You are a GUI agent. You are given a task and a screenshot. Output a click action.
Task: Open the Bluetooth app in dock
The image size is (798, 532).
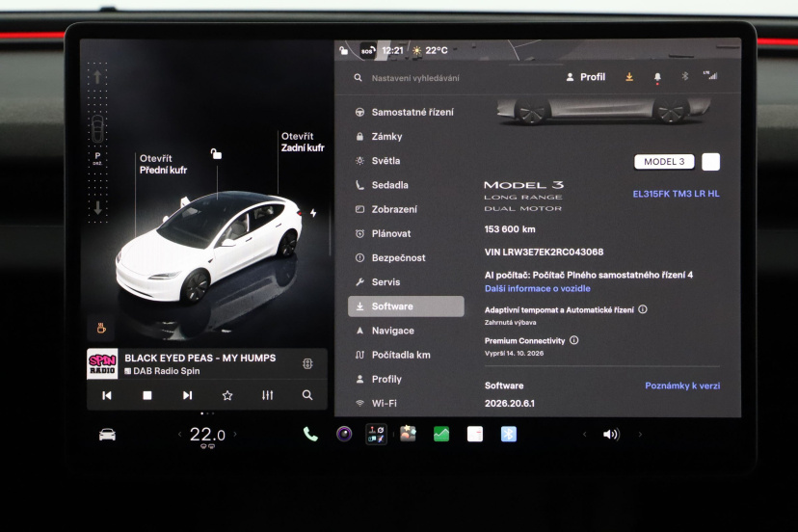pyautogui.click(x=509, y=435)
